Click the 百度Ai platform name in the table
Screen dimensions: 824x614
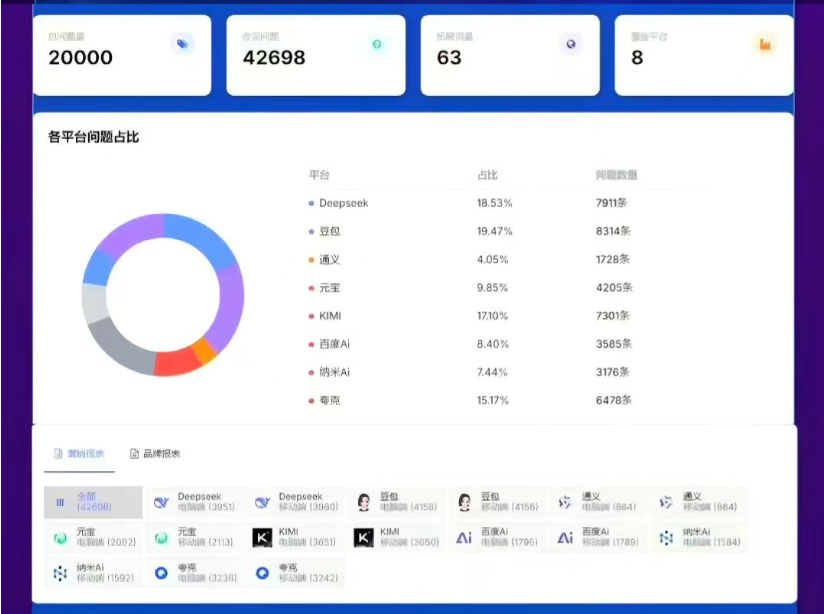point(334,344)
